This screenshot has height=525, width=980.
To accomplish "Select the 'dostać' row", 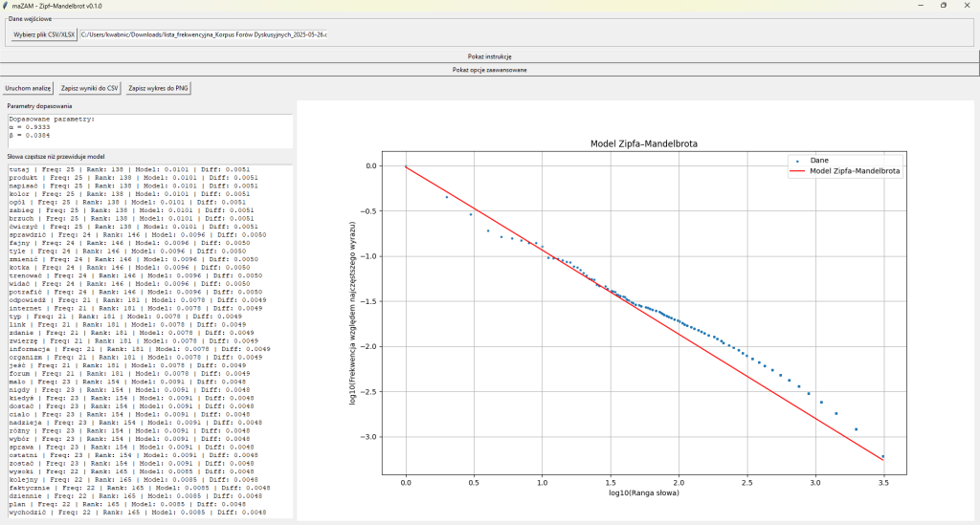I will (x=131, y=405).
